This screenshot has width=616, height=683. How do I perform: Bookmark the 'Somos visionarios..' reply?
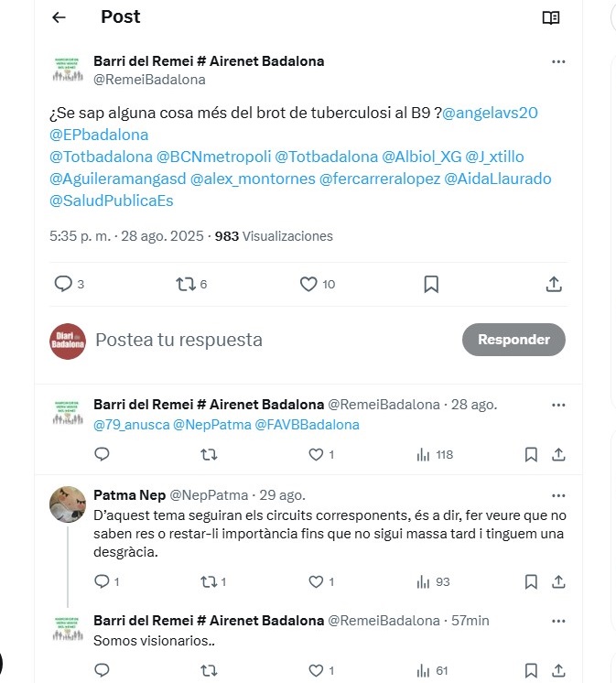point(531,671)
